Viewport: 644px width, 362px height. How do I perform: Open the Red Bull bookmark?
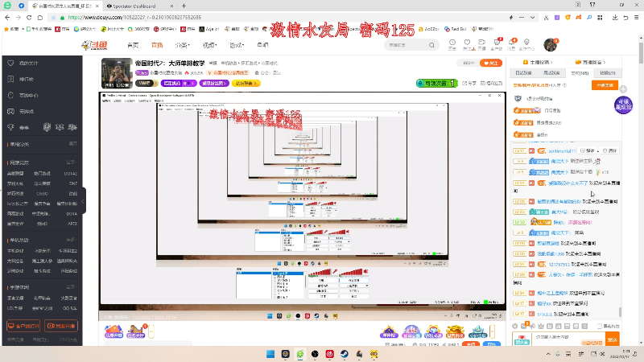point(456,29)
